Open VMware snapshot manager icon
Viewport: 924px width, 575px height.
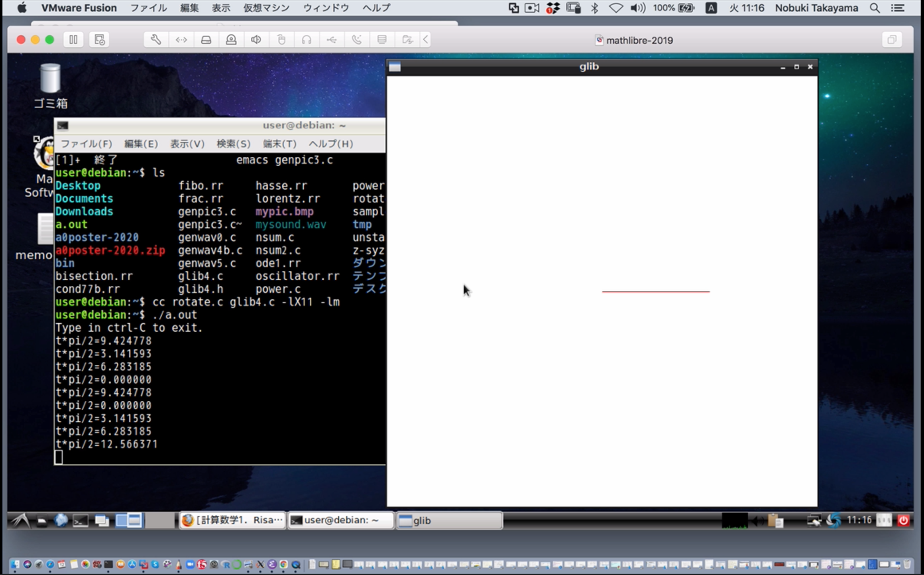pos(99,39)
